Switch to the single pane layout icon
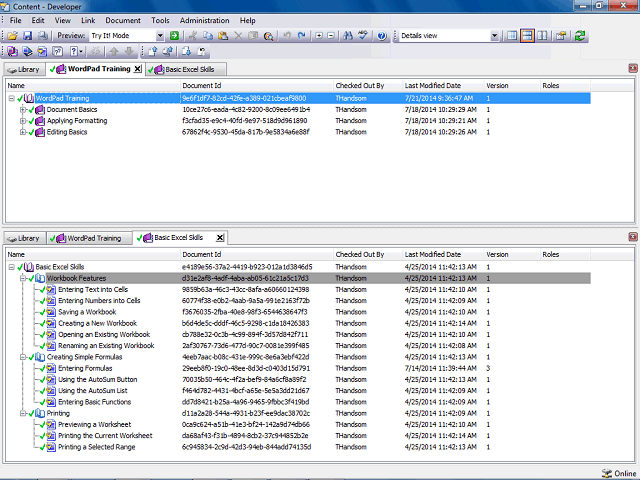640x480 pixels. tap(512, 36)
